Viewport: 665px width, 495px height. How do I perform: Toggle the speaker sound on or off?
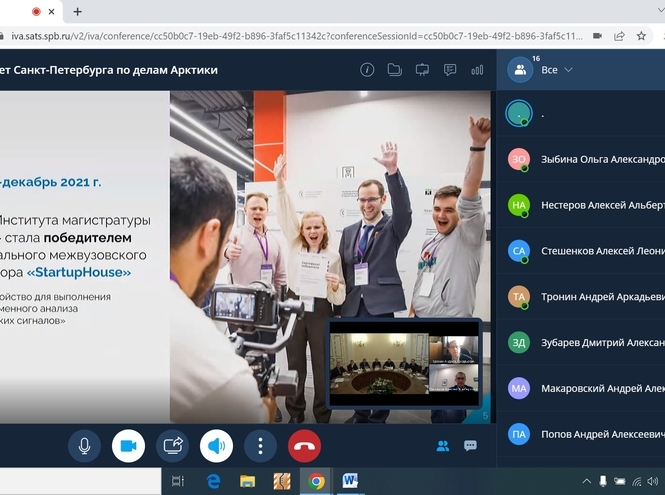point(216,446)
